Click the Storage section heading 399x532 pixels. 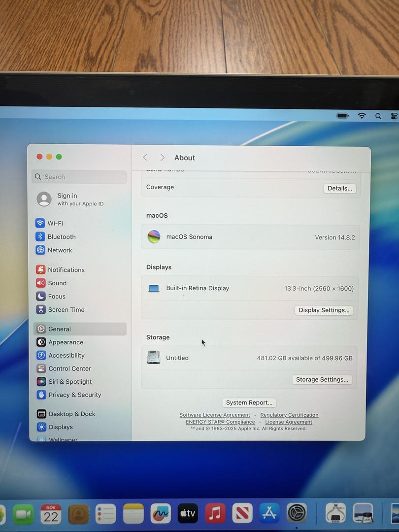tap(158, 337)
